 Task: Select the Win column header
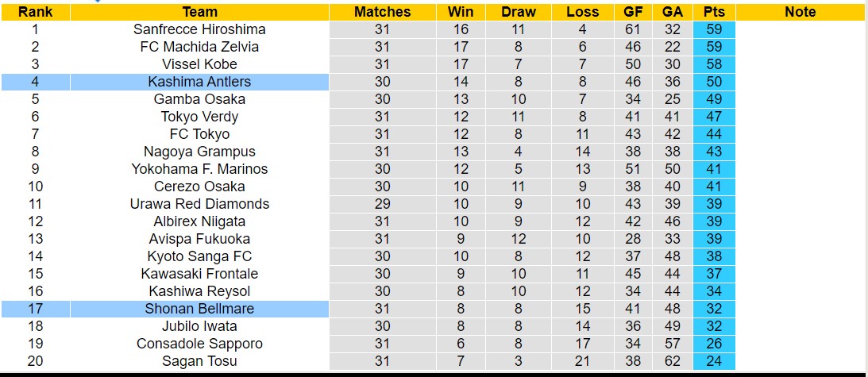[x=461, y=12]
